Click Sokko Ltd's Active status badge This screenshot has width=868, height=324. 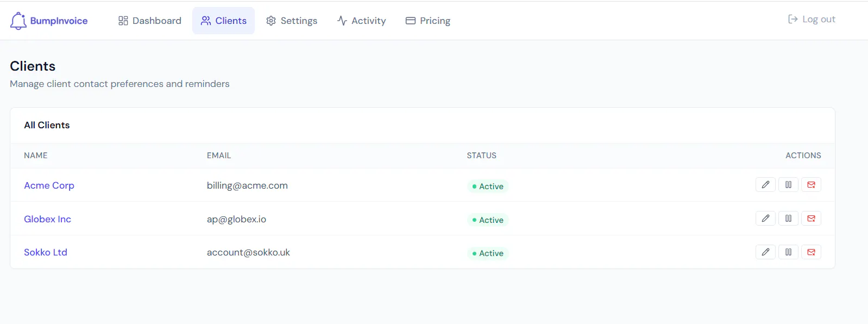(488, 253)
